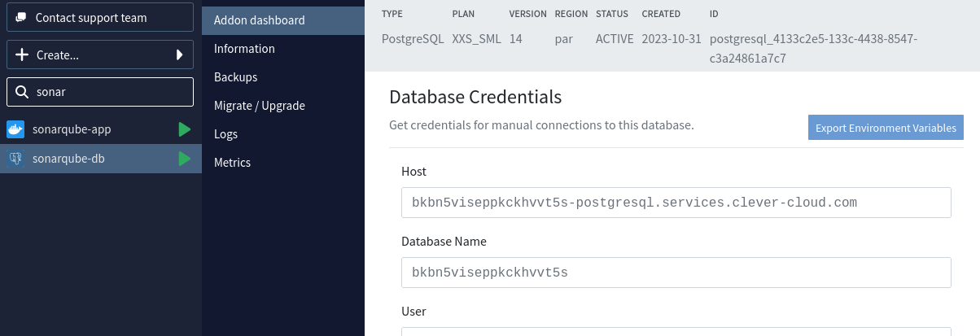
Task: Go to the Information section
Action: [244, 49]
